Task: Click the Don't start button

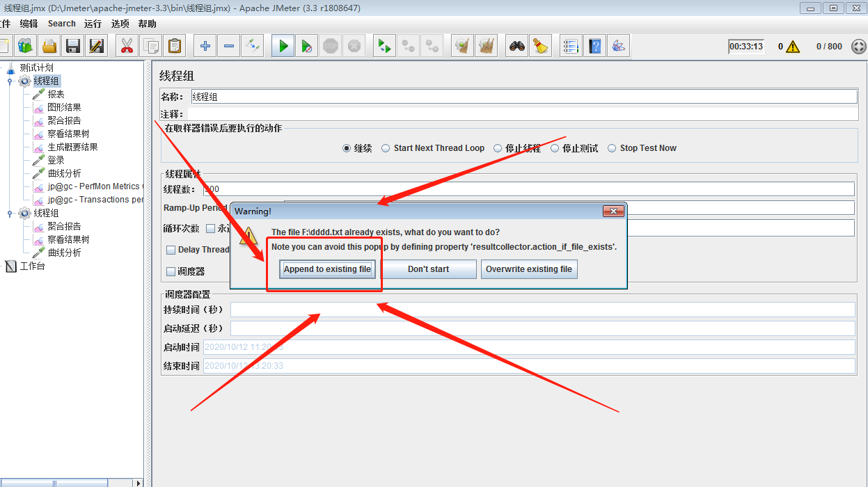Action: [x=428, y=269]
